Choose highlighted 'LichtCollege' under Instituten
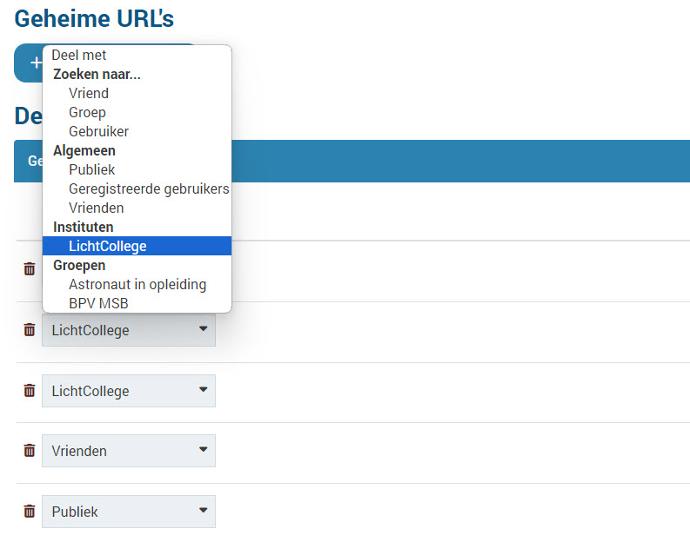 tap(107, 246)
